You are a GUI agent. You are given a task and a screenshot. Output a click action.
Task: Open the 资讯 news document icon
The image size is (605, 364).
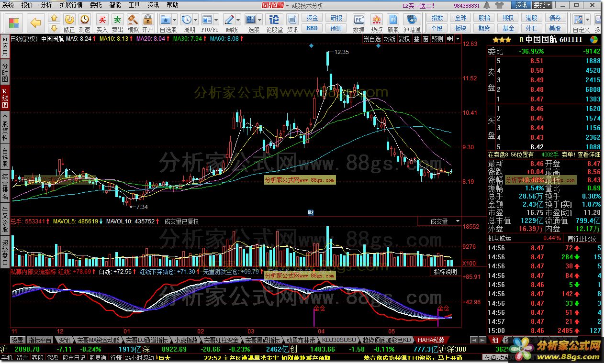[x=292, y=20]
